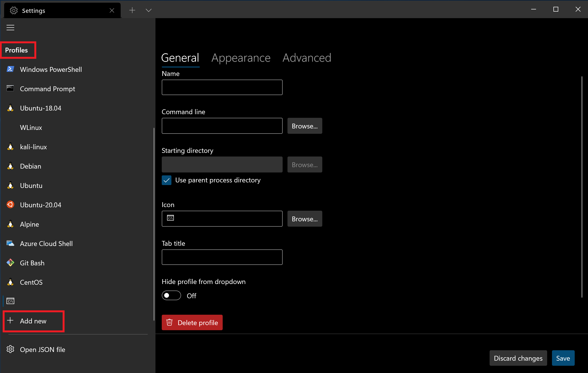Click the Name input field
Image resolution: width=588 pixels, height=373 pixels.
coord(222,87)
